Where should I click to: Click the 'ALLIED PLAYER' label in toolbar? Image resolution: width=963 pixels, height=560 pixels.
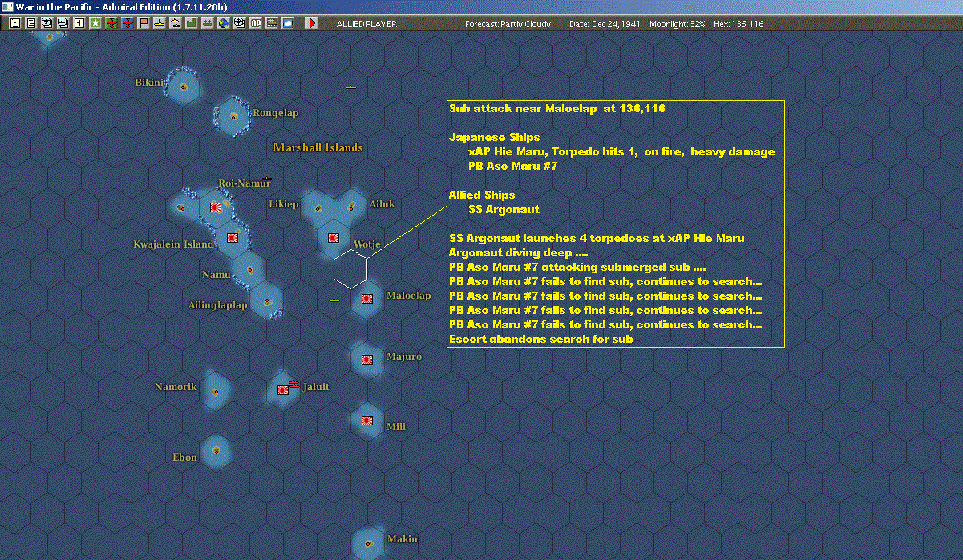point(366,24)
